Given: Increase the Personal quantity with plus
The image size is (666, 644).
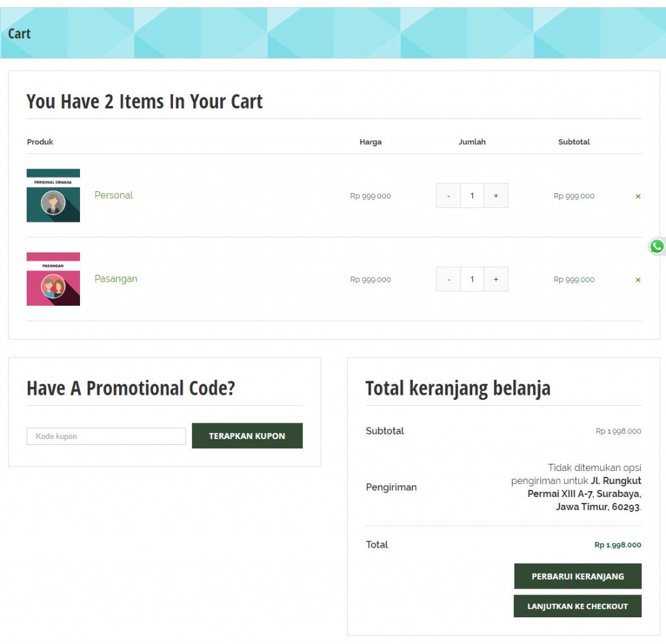Looking at the screenshot, I should [496, 196].
